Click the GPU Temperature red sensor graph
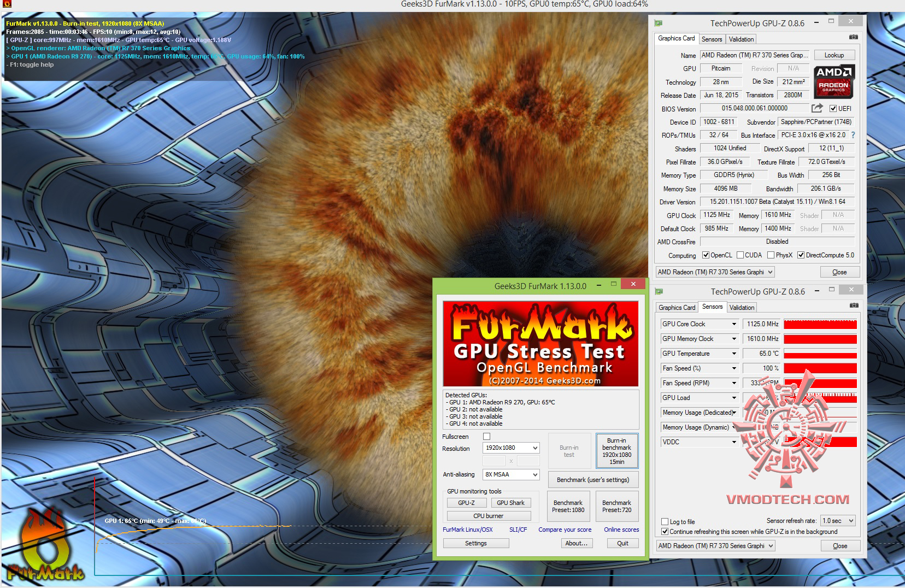Screen dimensions: 905x588 [820, 354]
